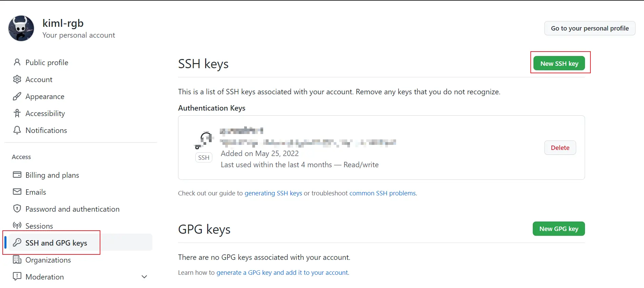
Task: Click the Organizations building icon
Action: click(17, 260)
